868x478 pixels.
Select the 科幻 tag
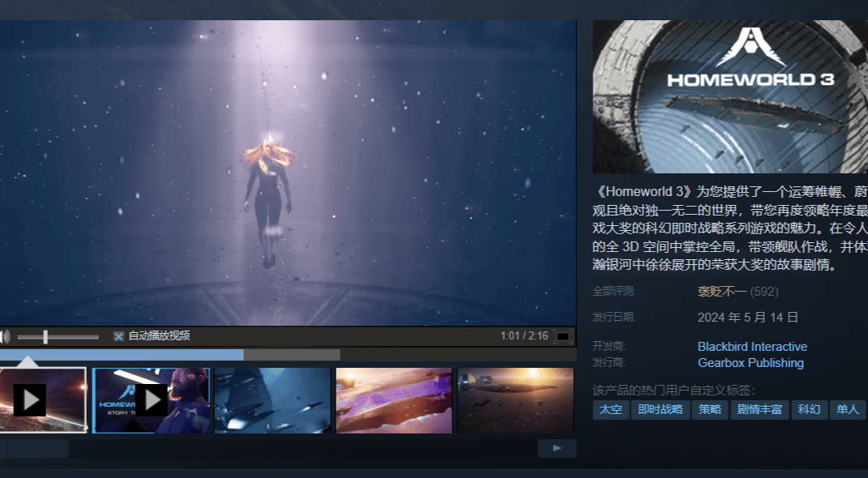[x=810, y=410]
